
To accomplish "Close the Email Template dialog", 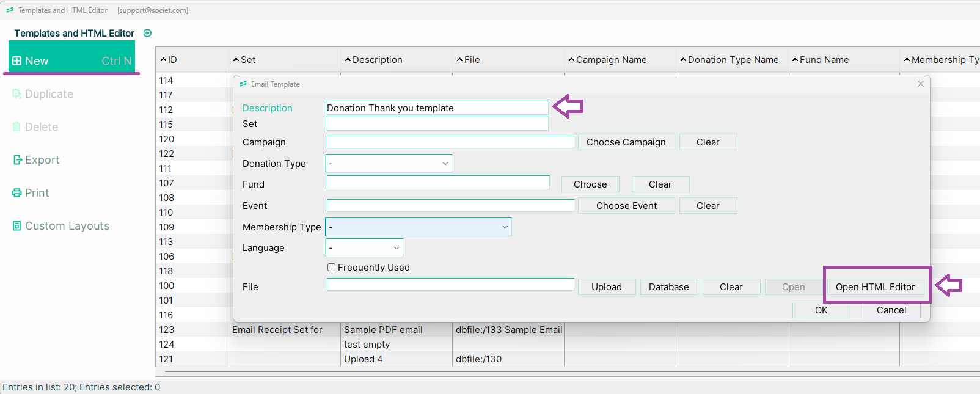I will (x=921, y=84).
